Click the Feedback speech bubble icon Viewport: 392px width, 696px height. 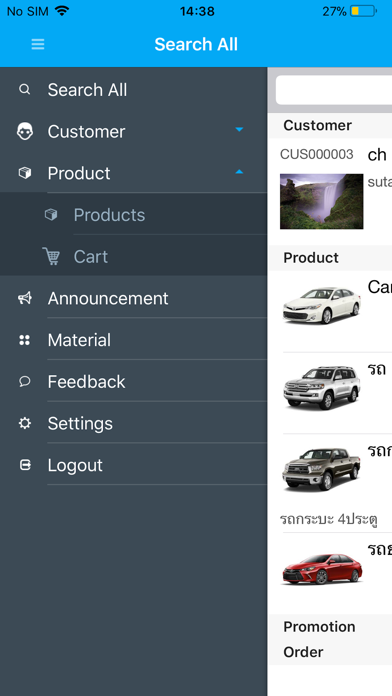coord(25,381)
